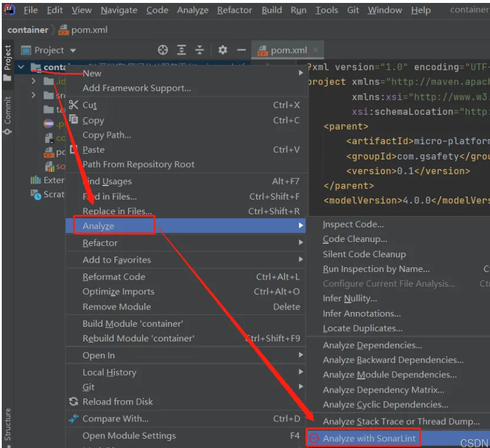
Task: Open the Help menu
Action: coord(421,11)
